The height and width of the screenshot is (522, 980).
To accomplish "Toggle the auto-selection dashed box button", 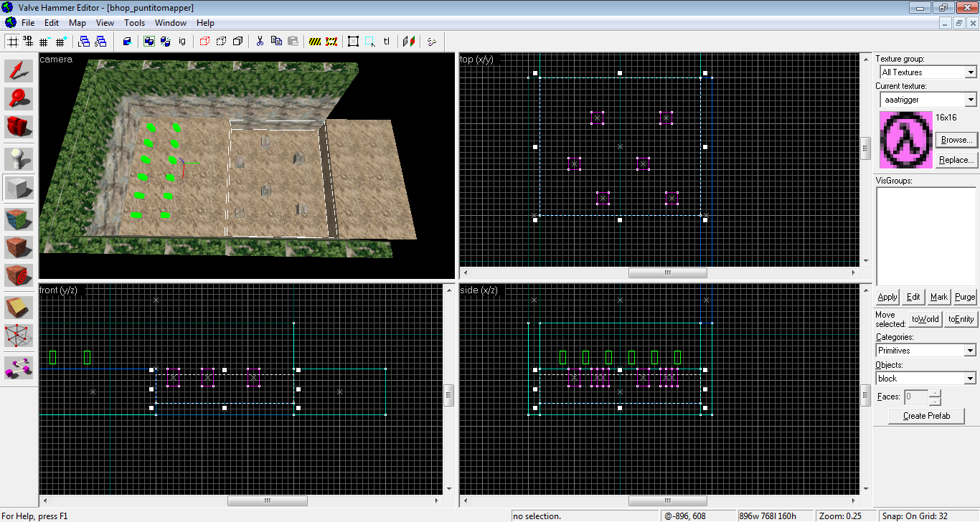I will pyautogui.click(x=369, y=42).
